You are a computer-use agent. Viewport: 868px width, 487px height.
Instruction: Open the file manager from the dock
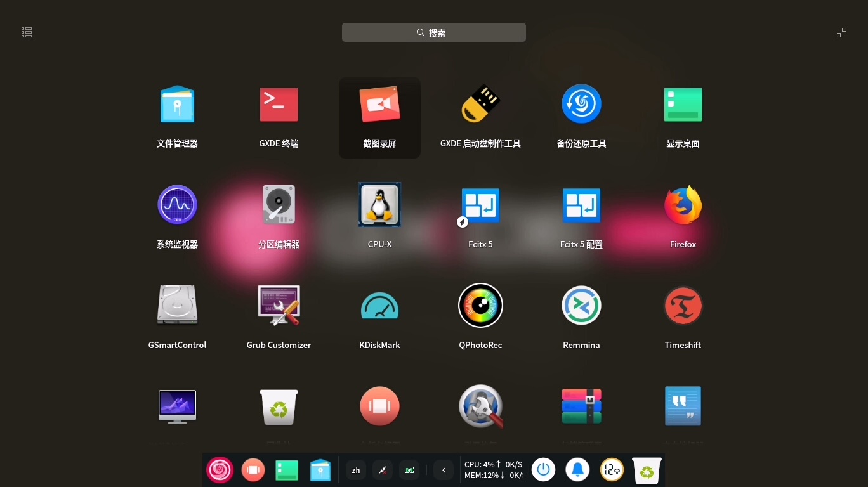320,470
